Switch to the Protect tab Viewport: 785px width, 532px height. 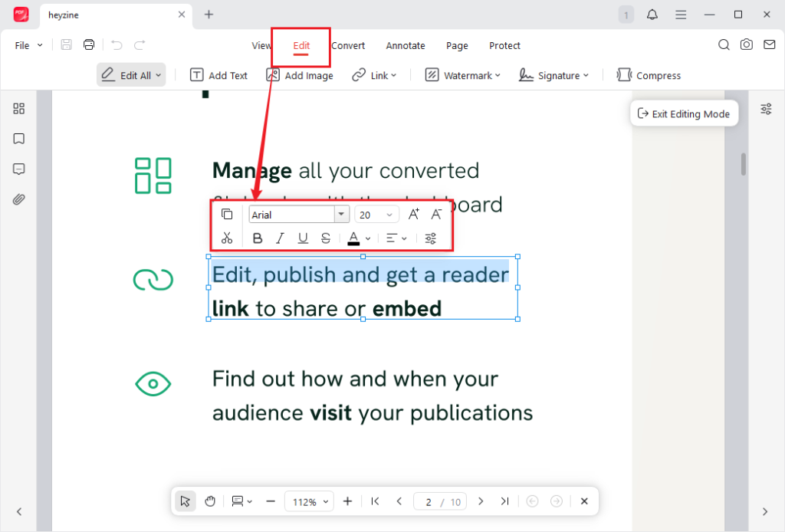[x=504, y=45]
